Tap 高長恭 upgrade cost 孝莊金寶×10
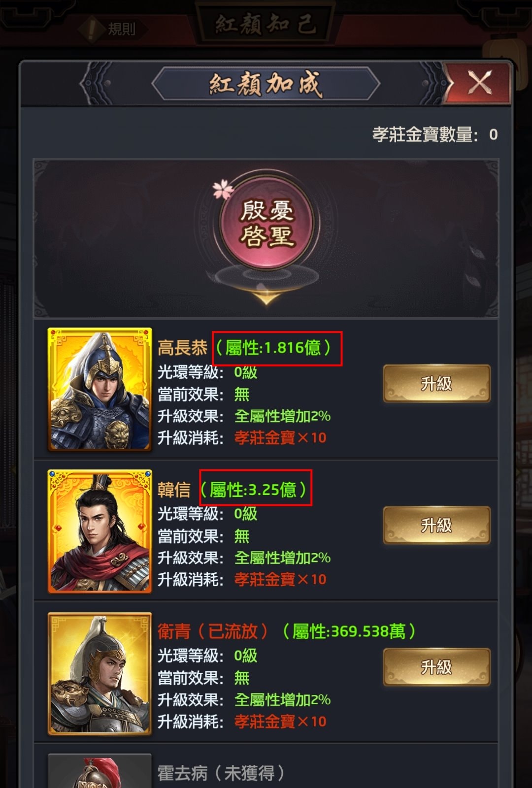 click(x=280, y=437)
